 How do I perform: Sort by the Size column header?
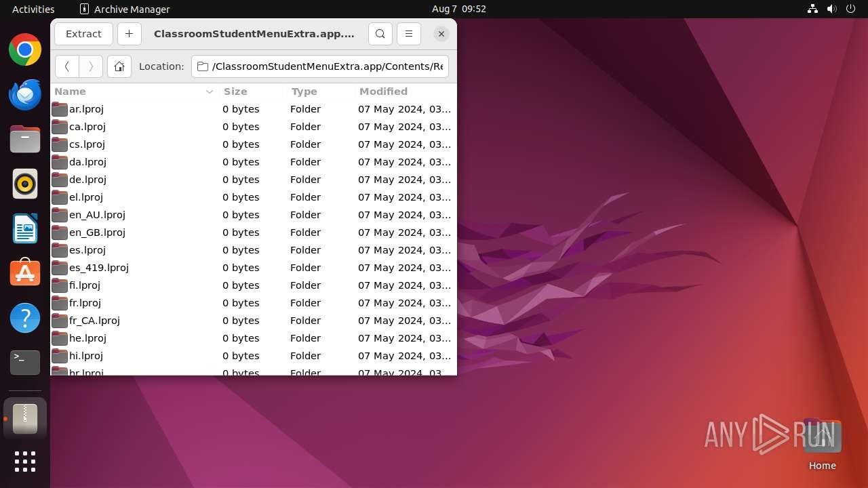253,91
